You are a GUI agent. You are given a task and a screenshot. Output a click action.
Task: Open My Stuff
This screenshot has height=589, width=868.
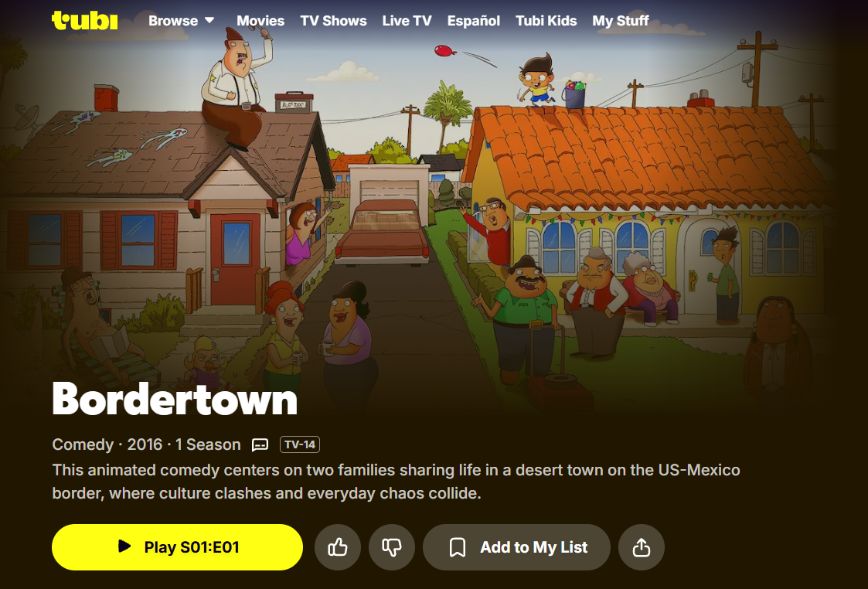pos(621,20)
